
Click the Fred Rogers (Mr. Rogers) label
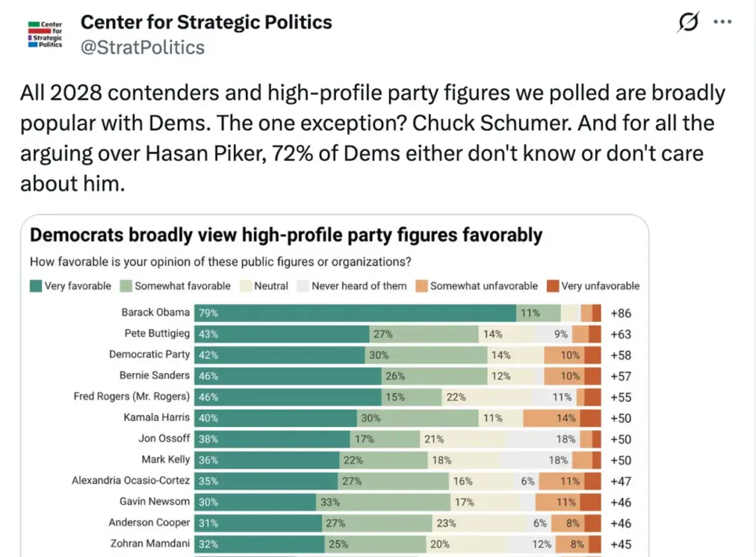(x=131, y=397)
